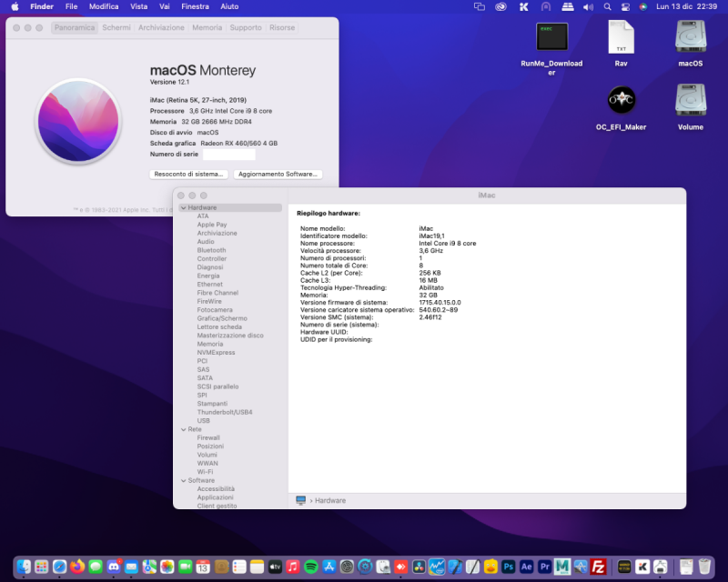This screenshot has height=582, width=728.
Task: Open the Finestra menu
Action: [x=195, y=6]
